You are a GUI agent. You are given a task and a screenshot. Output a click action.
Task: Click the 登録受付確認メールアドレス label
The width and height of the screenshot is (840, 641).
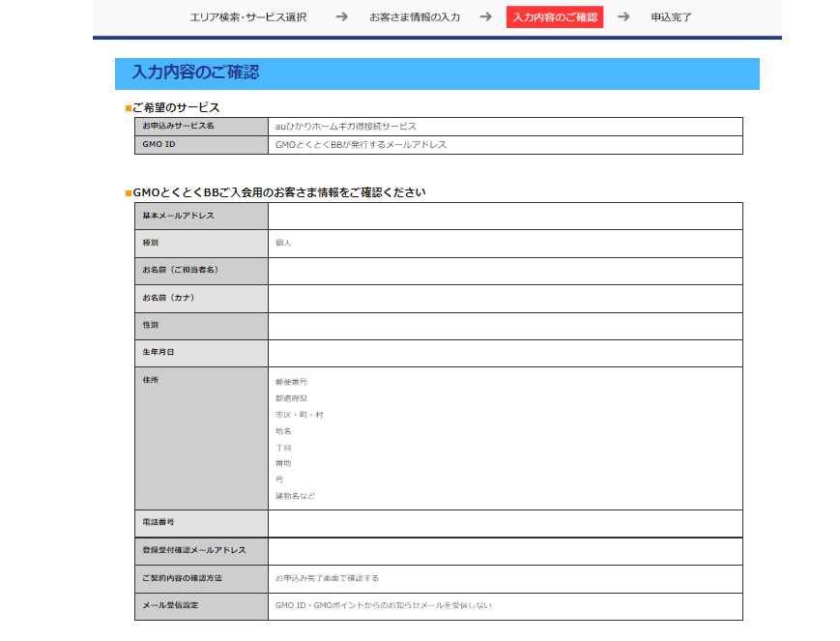(x=194, y=550)
